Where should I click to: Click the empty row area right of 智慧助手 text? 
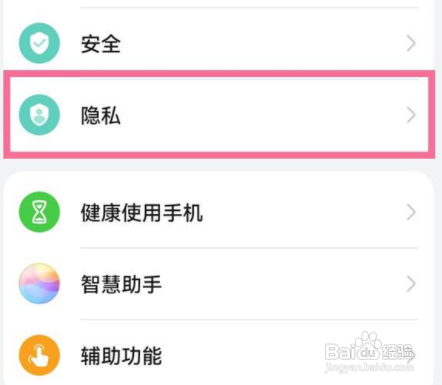click(284, 284)
